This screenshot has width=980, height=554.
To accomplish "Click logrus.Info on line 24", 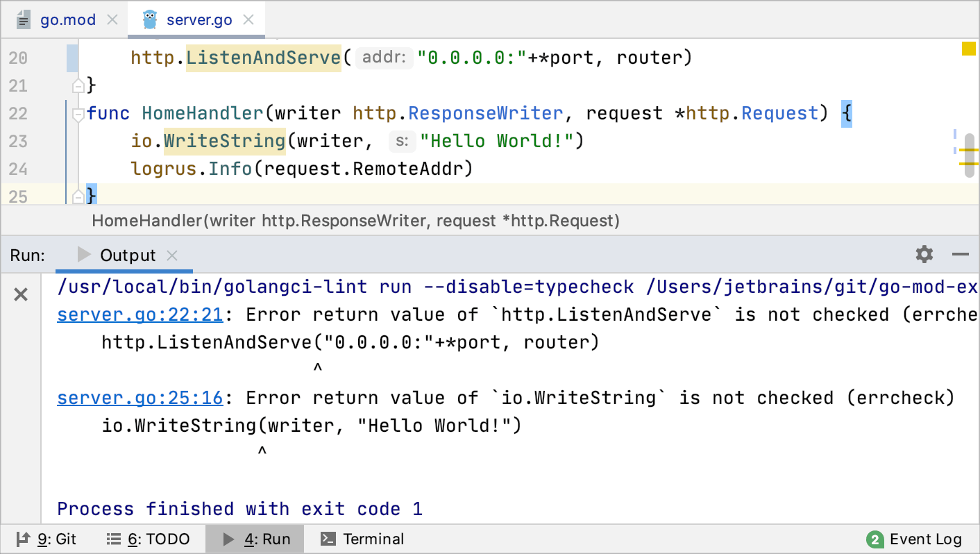I will pyautogui.click(x=192, y=169).
